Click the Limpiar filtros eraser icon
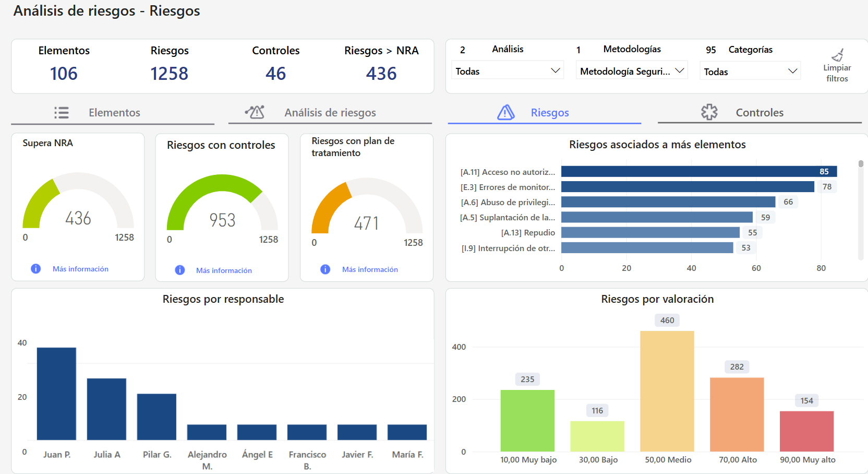 pyautogui.click(x=838, y=55)
